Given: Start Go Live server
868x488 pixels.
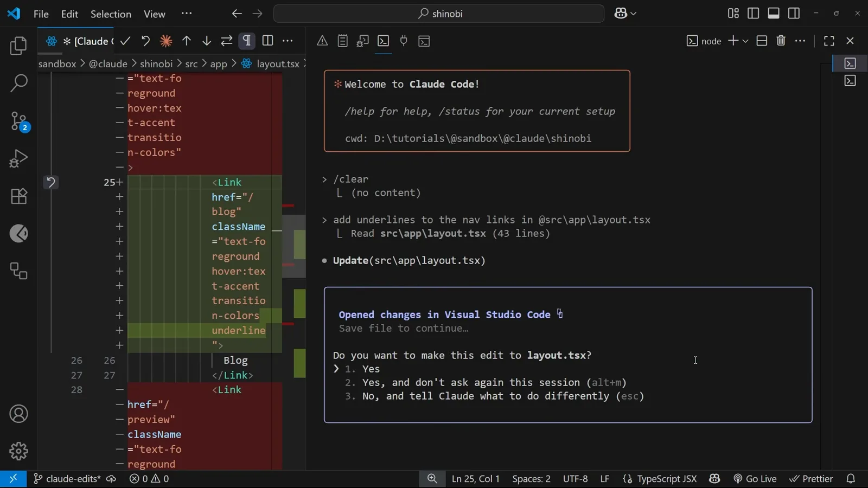Looking at the screenshot, I should point(755,479).
